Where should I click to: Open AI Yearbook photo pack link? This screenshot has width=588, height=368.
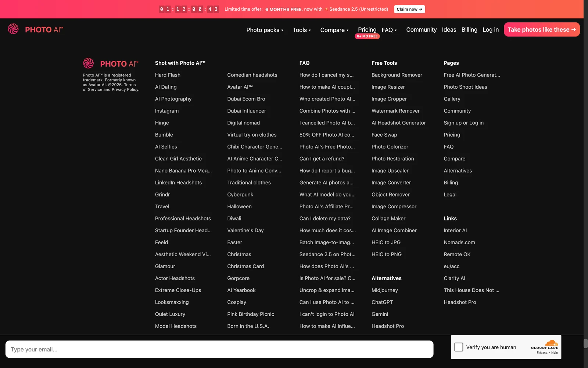pos(241,290)
